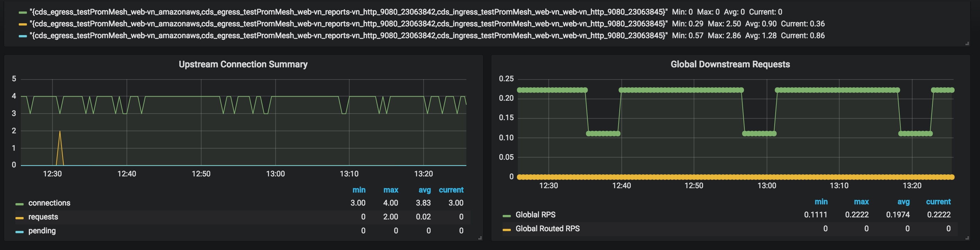Viewport: 980px width, 250px height.
Task: Sort Upstream Connection Summary legend by min
Action: 359,190
